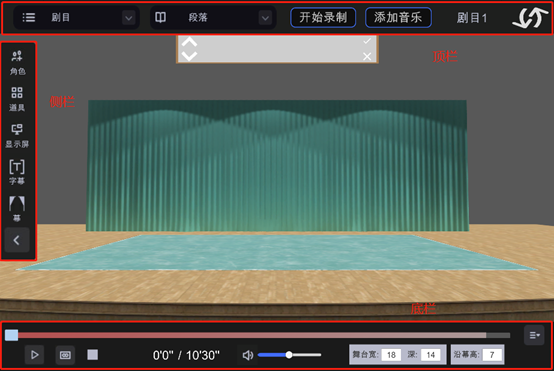Click the 添加音乐 button

pyautogui.click(x=398, y=17)
